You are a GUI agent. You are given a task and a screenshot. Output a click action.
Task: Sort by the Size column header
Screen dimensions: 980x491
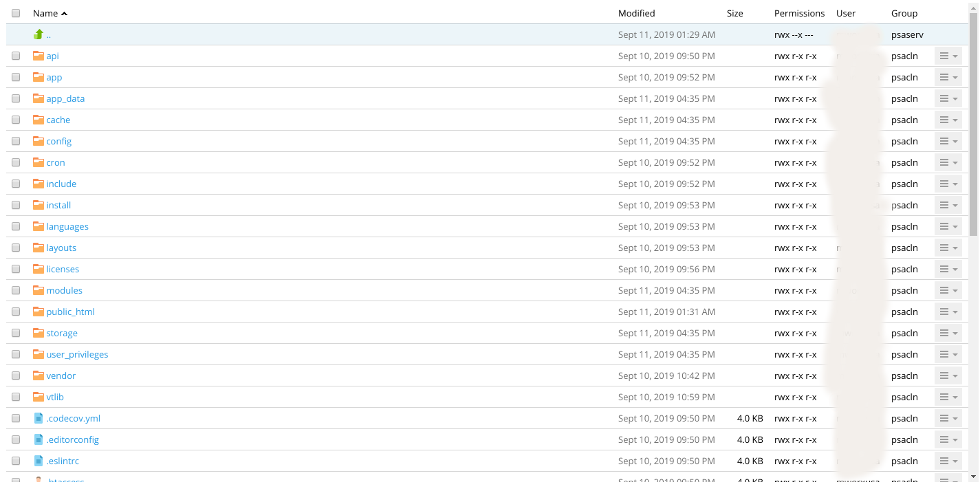735,13
